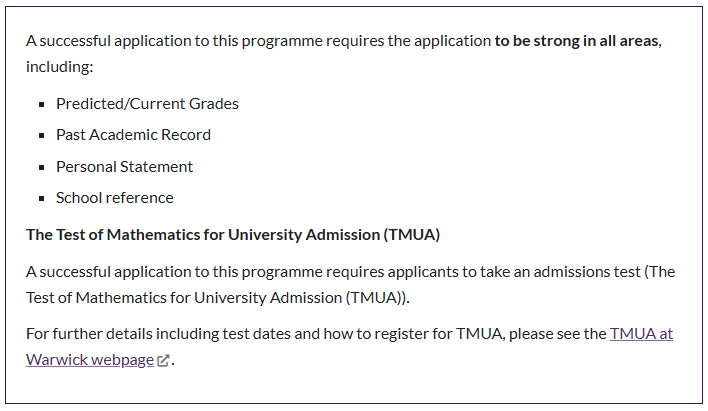
Task: Open the TMUA at Warwick webpage link
Action: click(x=641, y=334)
